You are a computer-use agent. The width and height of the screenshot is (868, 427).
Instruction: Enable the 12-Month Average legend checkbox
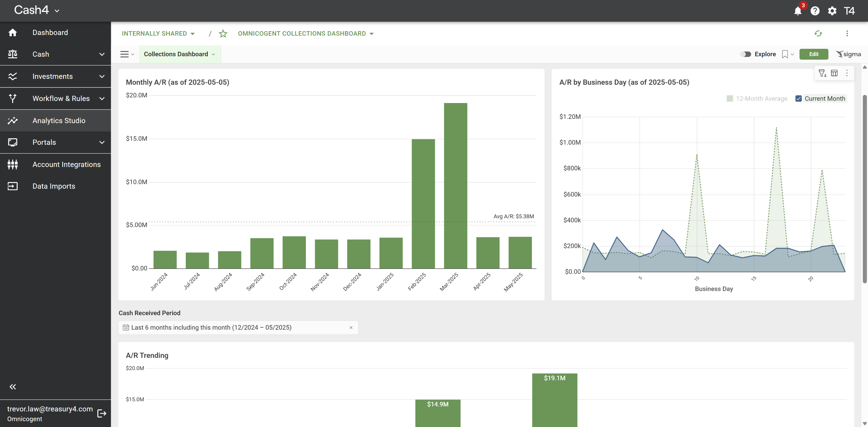point(730,99)
